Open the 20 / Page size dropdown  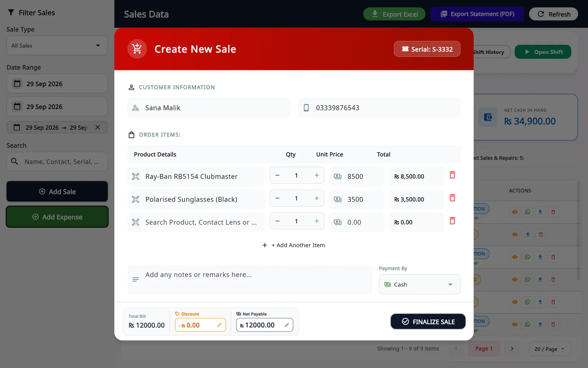(x=550, y=349)
